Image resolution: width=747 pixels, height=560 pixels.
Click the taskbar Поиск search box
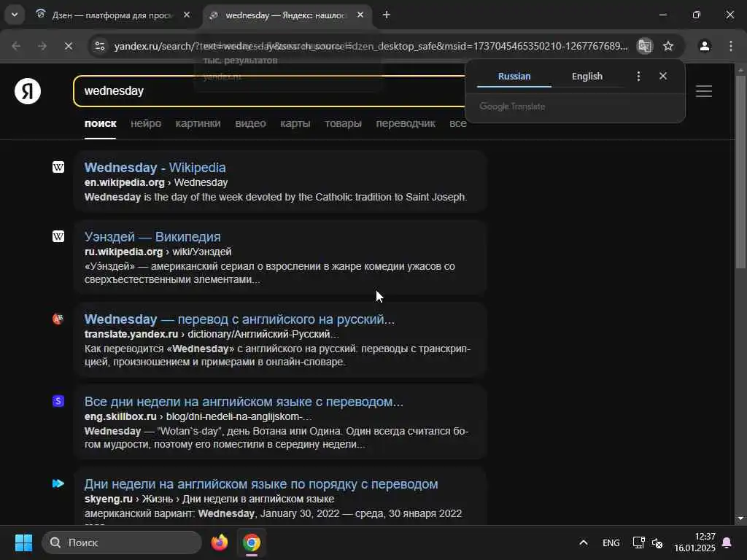122,542
